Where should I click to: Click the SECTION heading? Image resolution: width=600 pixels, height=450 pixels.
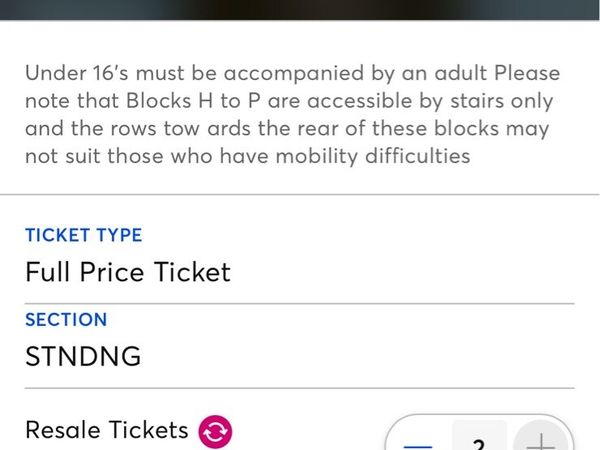coord(66,320)
